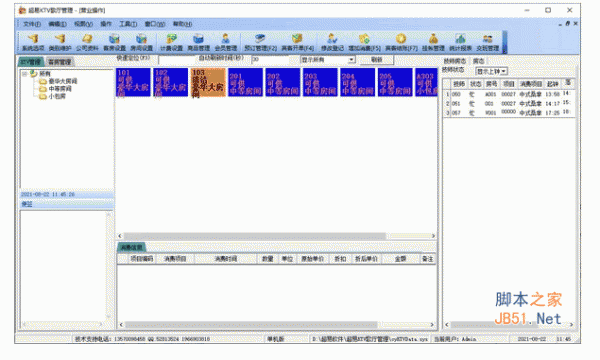Image resolution: width=600 pixels, height=360 pixels.
Task: Open 类别维护 category maintenance tool
Action: 60,42
